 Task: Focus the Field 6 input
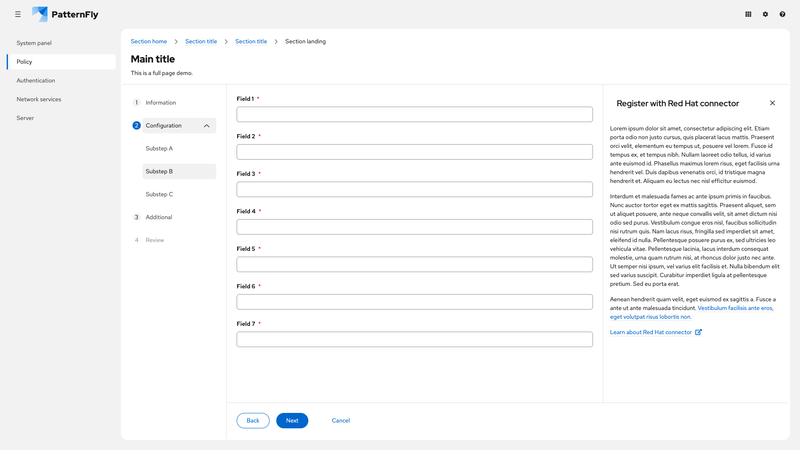414,302
